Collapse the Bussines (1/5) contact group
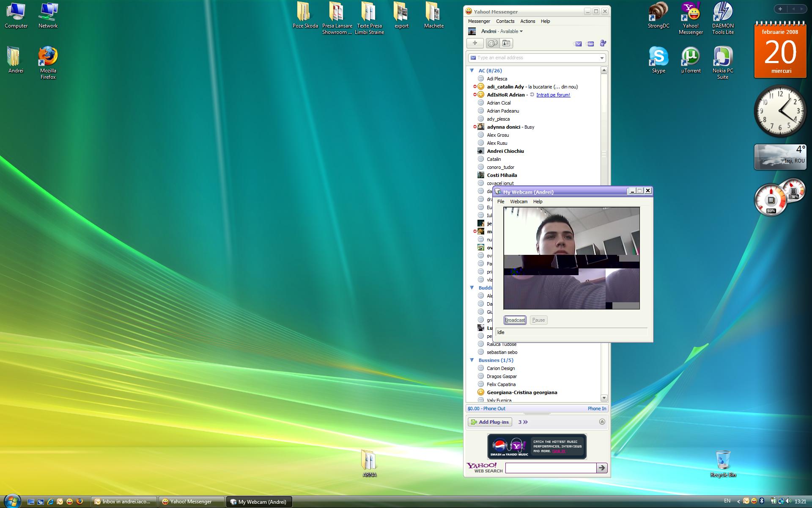 (x=472, y=360)
